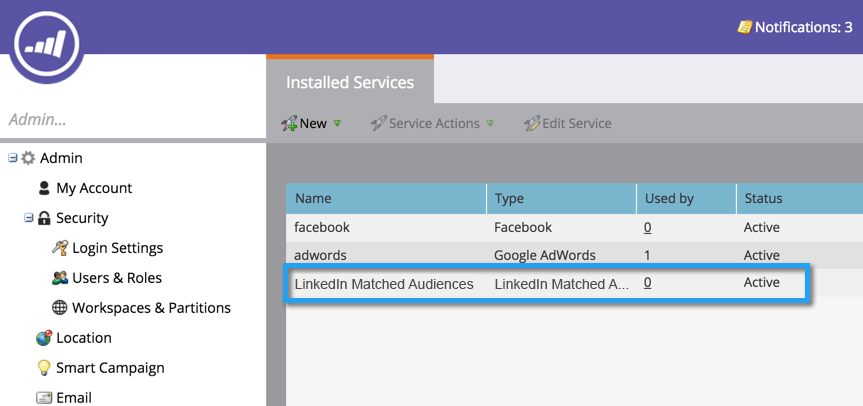Click the Edit Service button
Viewport: 863px width, 406px height.
[568, 123]
